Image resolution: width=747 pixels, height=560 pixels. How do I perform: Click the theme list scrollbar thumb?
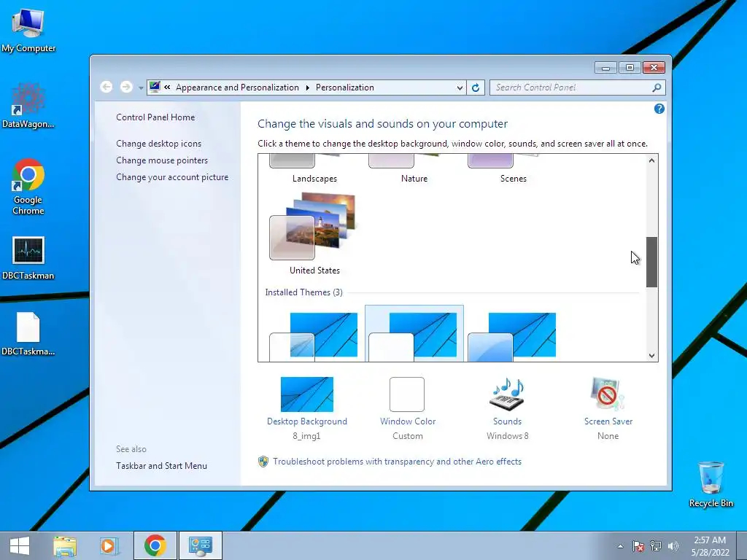coord(651,262)
